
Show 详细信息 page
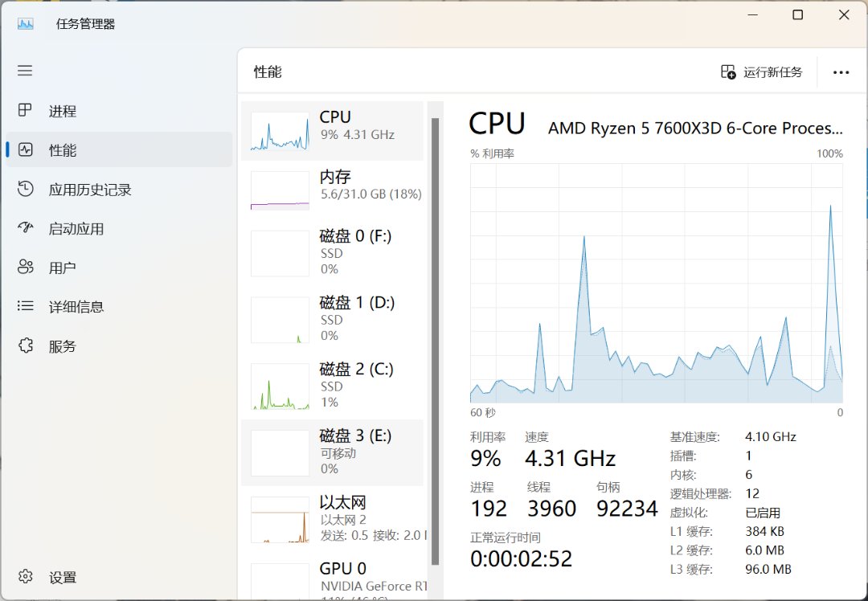tap(76, 307)
